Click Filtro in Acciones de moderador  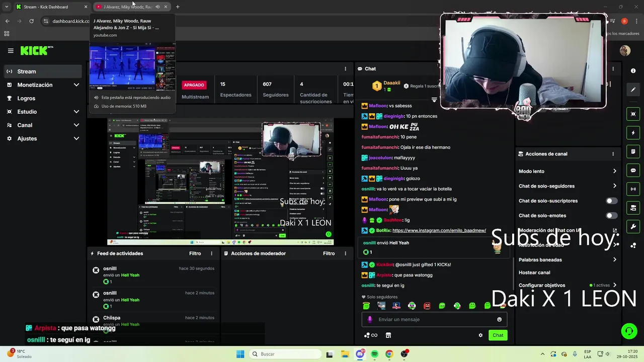click(329, 253)
